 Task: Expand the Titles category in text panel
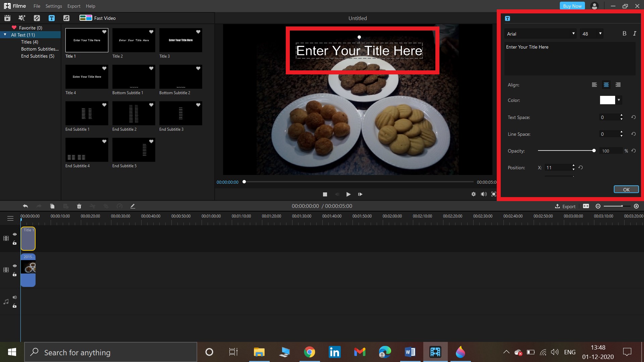click(29, 42)
